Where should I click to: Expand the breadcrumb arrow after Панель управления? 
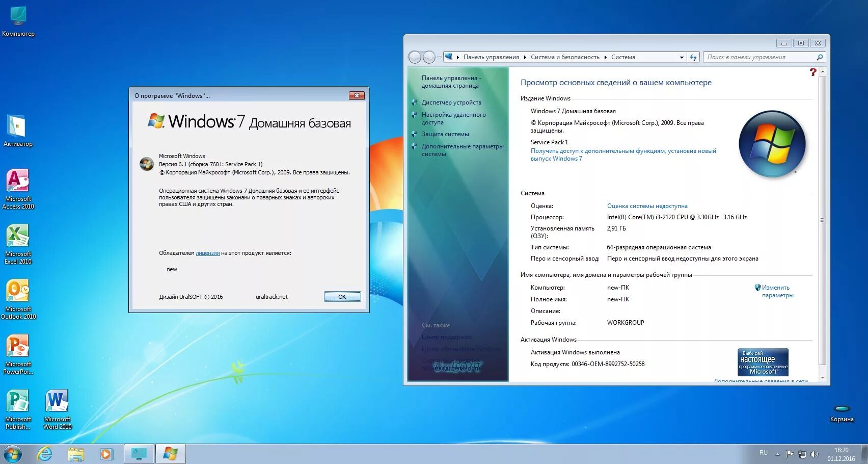525,57
